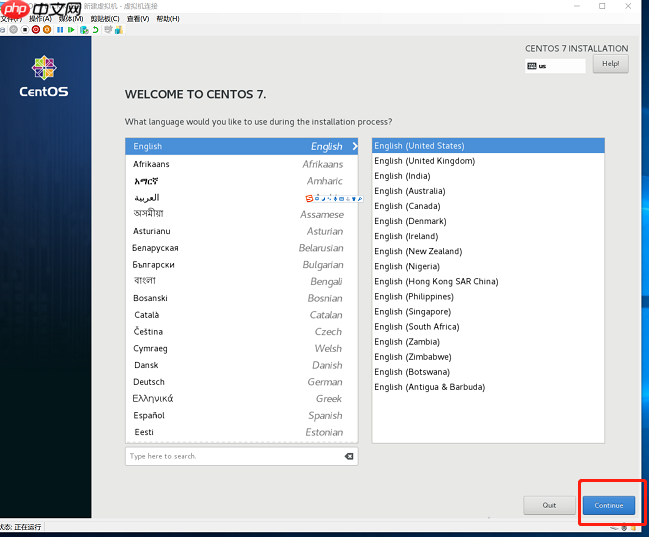Choose English (New Zealand) locale
649x537 pixels.
click(488, 251)
